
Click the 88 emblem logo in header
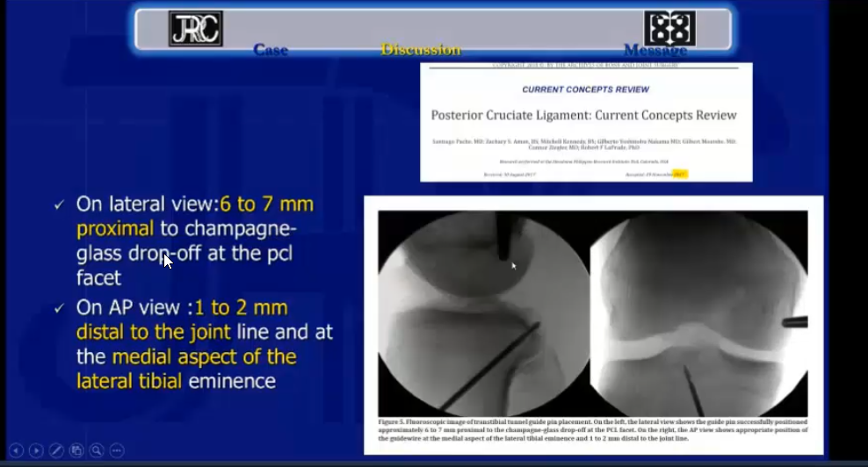coord(669,28)
